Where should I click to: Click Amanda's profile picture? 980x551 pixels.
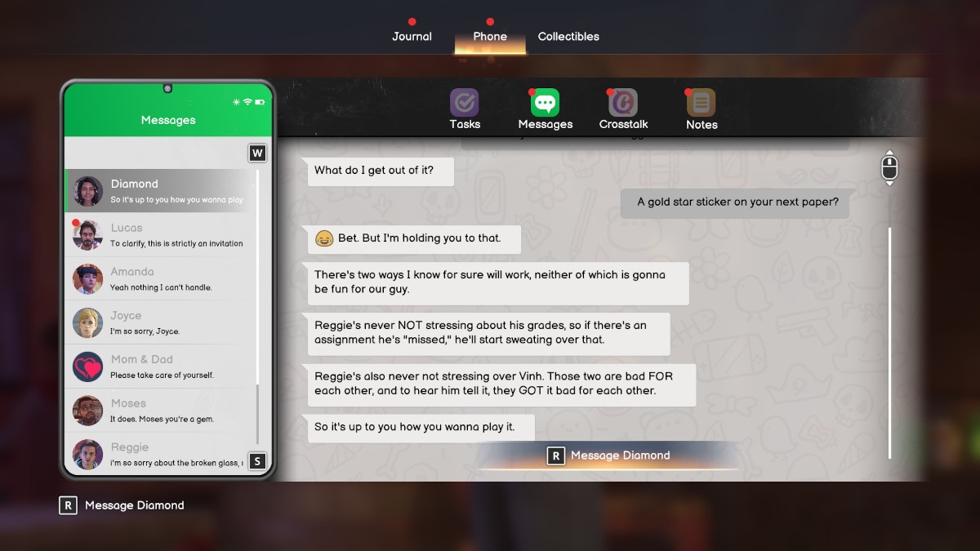pyautogui.click(x=87, y=279)
